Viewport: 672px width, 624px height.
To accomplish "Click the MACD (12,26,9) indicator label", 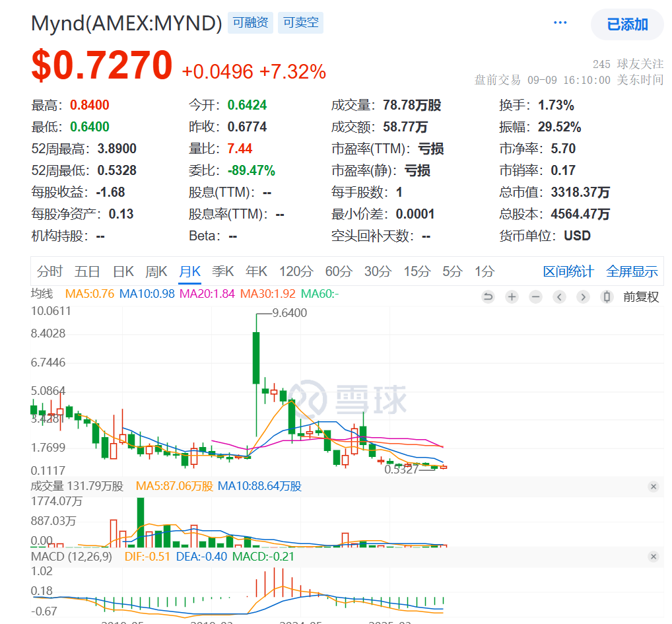I will 71,557.
